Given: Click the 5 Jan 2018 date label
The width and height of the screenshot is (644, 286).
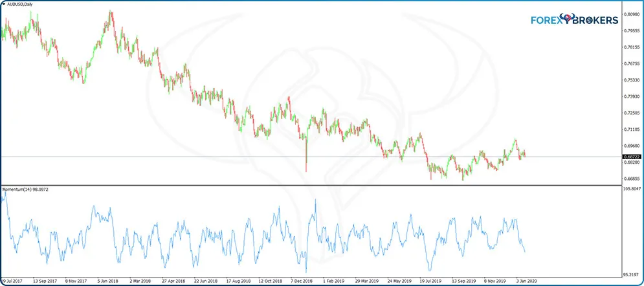Looking at the screenshot, I should coord(109,282).
